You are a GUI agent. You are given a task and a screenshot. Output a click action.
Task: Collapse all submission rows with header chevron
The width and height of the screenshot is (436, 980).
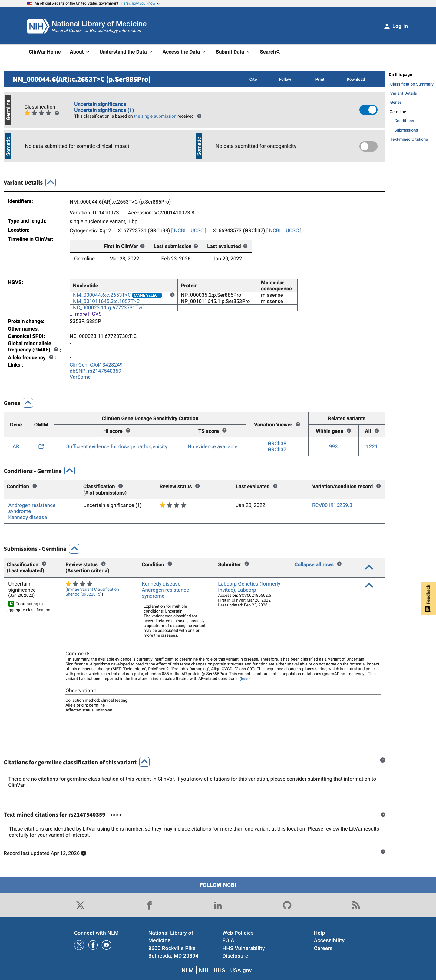tap(368, 567)
